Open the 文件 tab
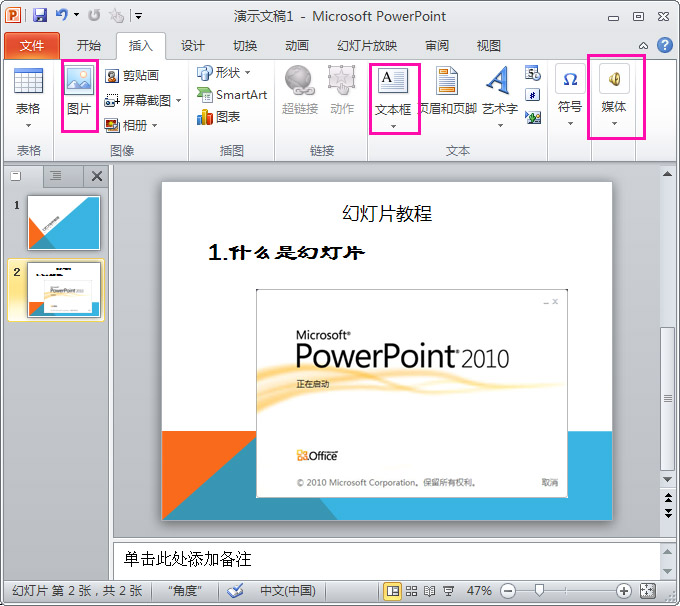This screenshot has width=680, height=606. pyautogui.click(x=32, y=46)
